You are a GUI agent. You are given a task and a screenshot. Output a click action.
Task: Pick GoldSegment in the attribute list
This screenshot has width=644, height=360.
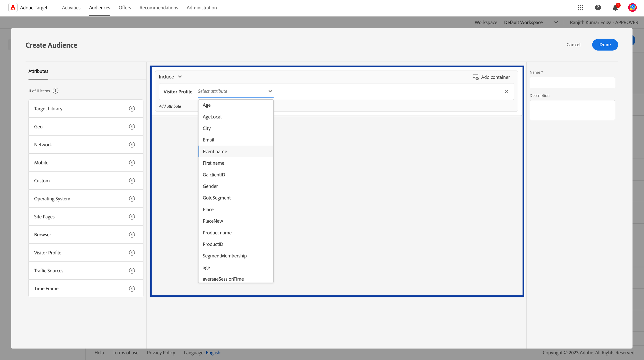pos(216,198)
